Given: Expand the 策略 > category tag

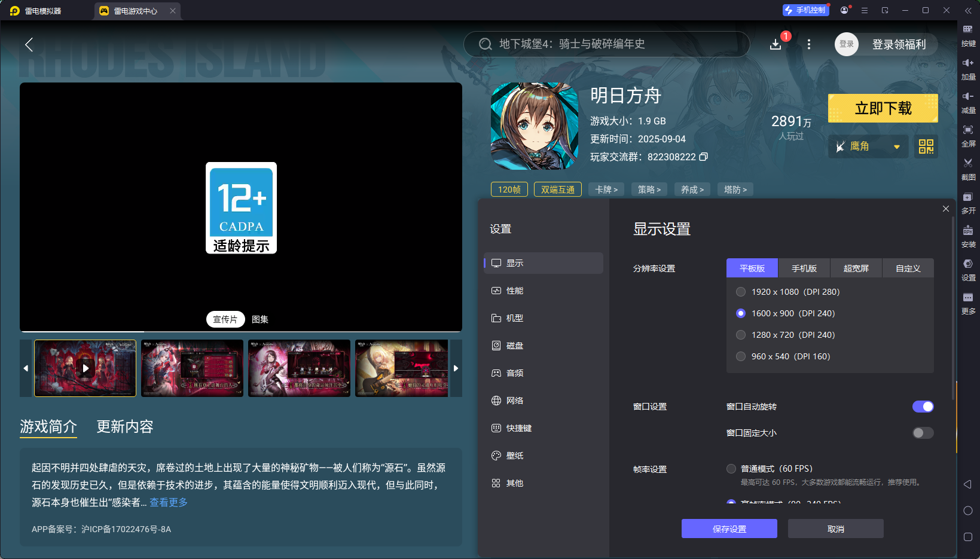Looking at the screenshot, I should coord(649,190).
